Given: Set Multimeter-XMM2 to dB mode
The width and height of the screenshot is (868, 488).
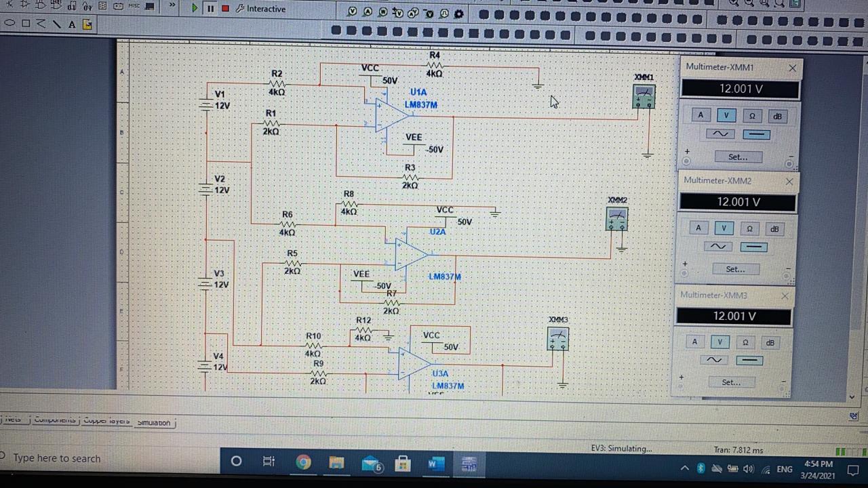Looking at the screenshot, I should (x=774, y=228).
